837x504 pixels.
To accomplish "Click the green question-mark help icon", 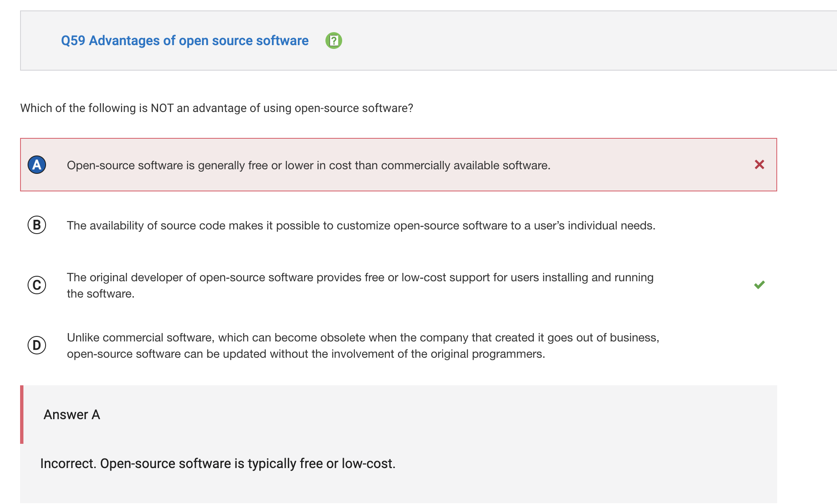I will pyautogui.click(x=333, y=41).
